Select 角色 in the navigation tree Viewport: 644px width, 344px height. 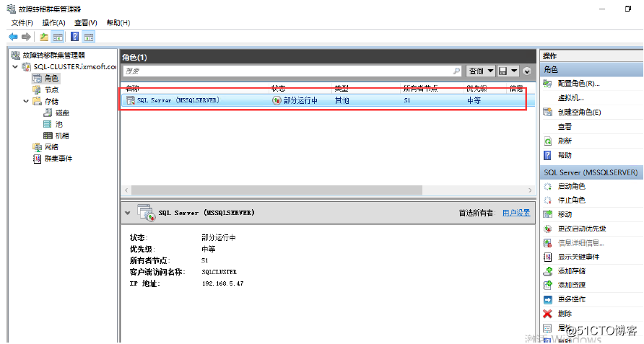tap(51, 78)
